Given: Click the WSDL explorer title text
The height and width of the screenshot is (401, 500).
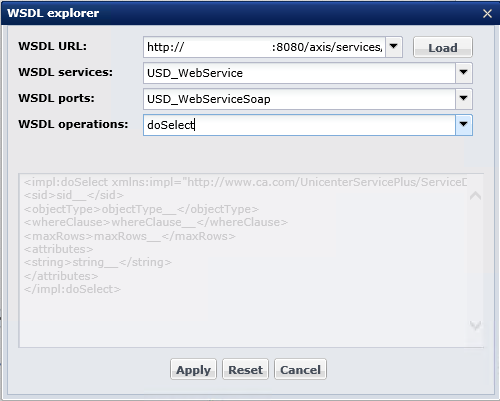Looking at the screenshot, I should (53, 13).
